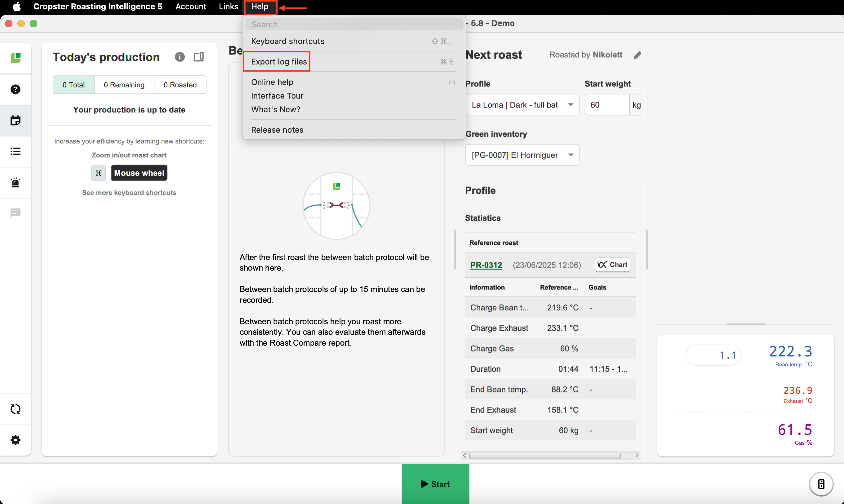Image resolution: width=844 pixels, height=504 pixels.
Task: Choose Release notes menu item
Action: tap(354, 130)
